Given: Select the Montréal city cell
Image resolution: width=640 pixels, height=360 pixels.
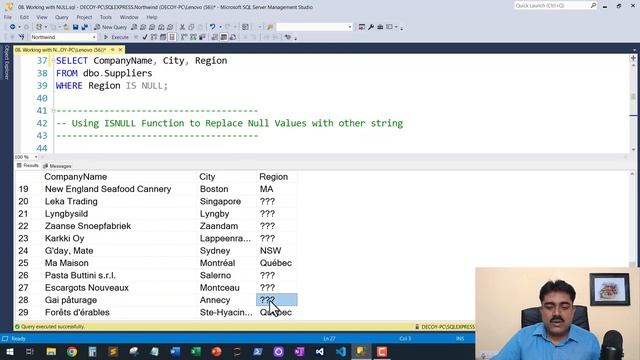Looking at the screenshot, I should (227, 263).
